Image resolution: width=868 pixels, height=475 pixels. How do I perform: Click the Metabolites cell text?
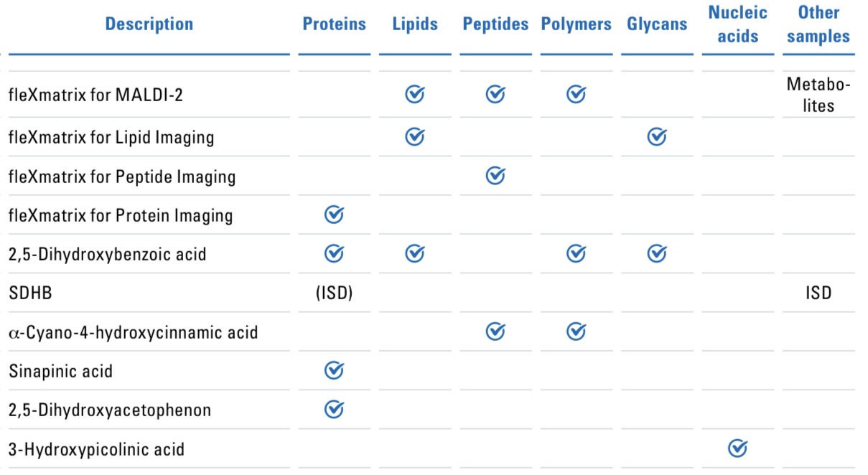click(x=818, y=95)
